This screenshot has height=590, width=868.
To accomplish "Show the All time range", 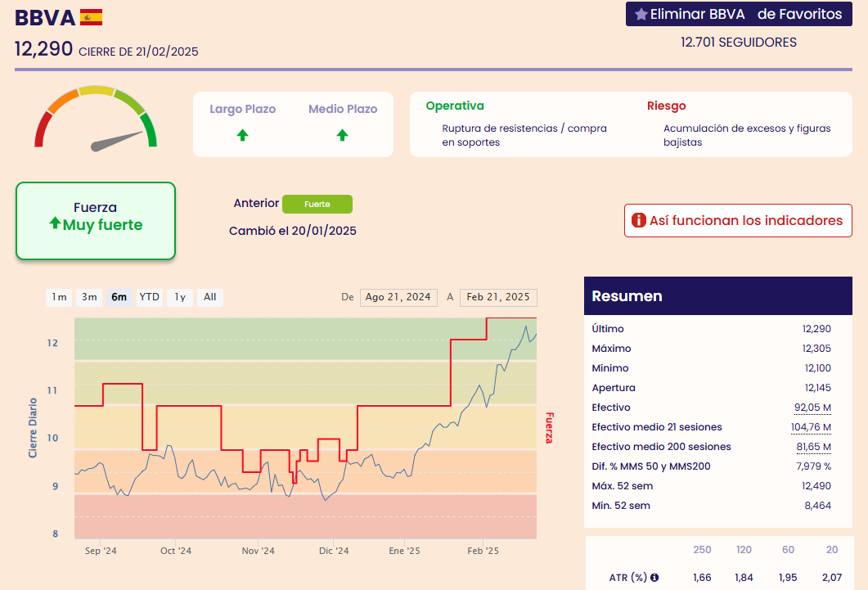I will pos(210,297).
